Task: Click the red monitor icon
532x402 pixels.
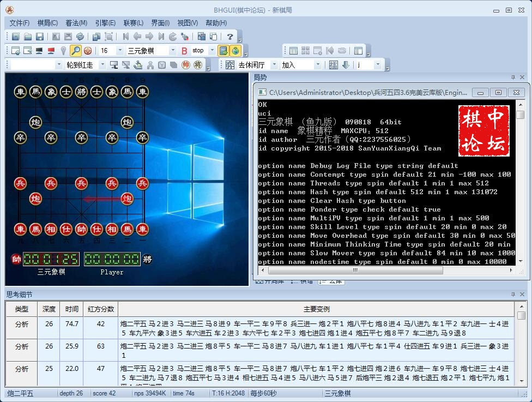Action: coord(51,51)
